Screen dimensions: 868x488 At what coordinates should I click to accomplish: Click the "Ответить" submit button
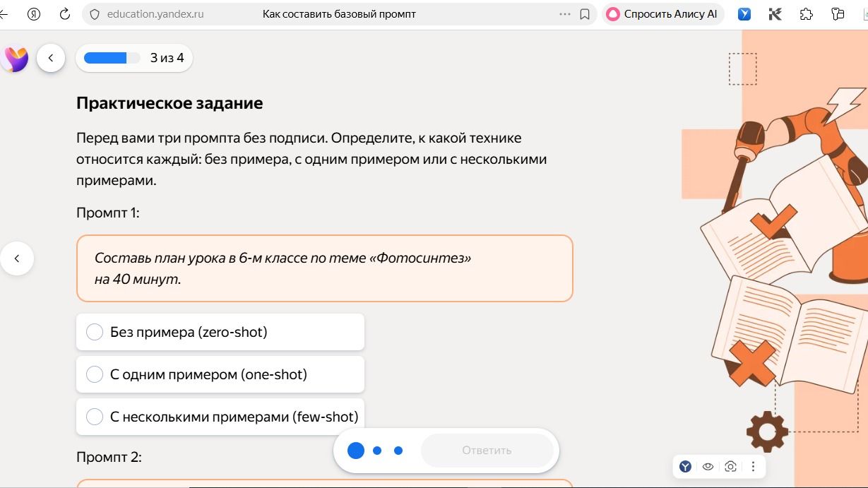click(487, 451)
